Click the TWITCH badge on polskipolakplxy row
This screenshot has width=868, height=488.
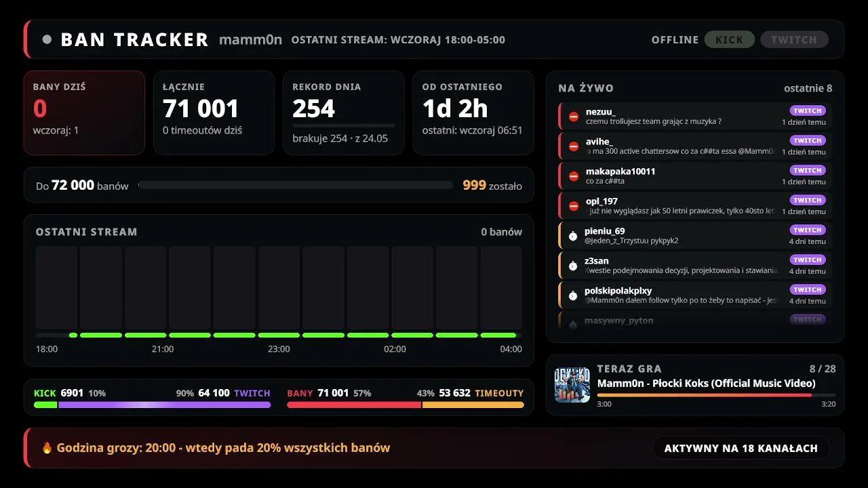click(x=808, y=289)
